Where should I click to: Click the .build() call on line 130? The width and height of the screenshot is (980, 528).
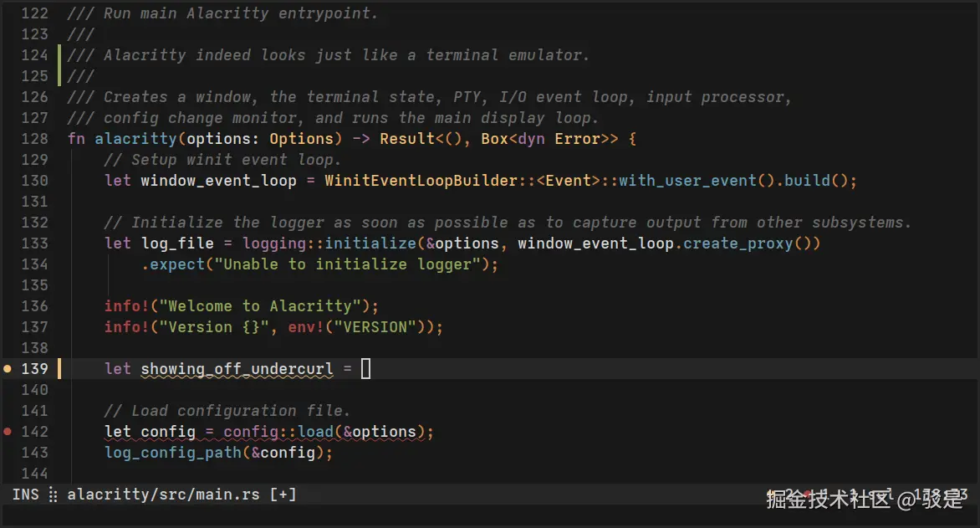point(811,181)
